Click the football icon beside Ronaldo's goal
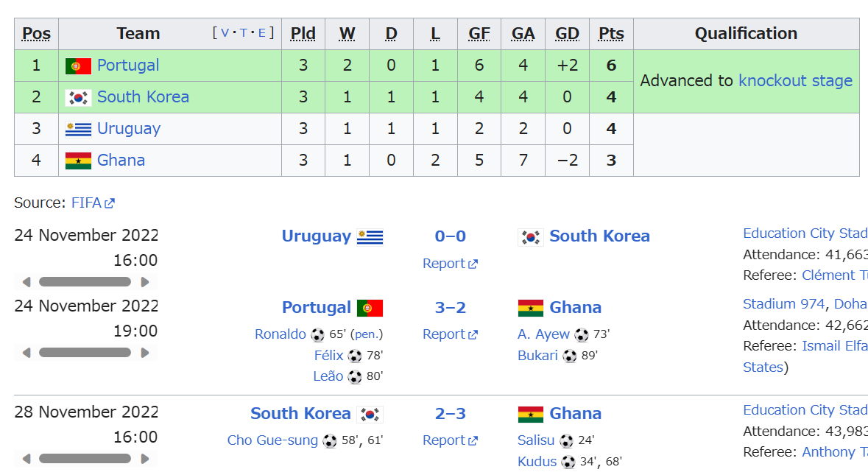Image resolution: width=868 pixels, height=475 pixels. coord(317,335)
